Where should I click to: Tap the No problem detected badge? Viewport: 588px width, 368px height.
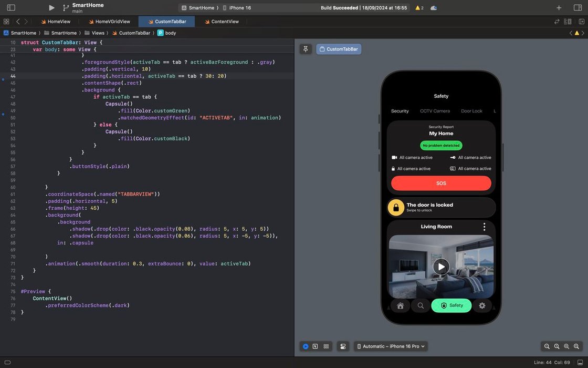coord(441,145)
